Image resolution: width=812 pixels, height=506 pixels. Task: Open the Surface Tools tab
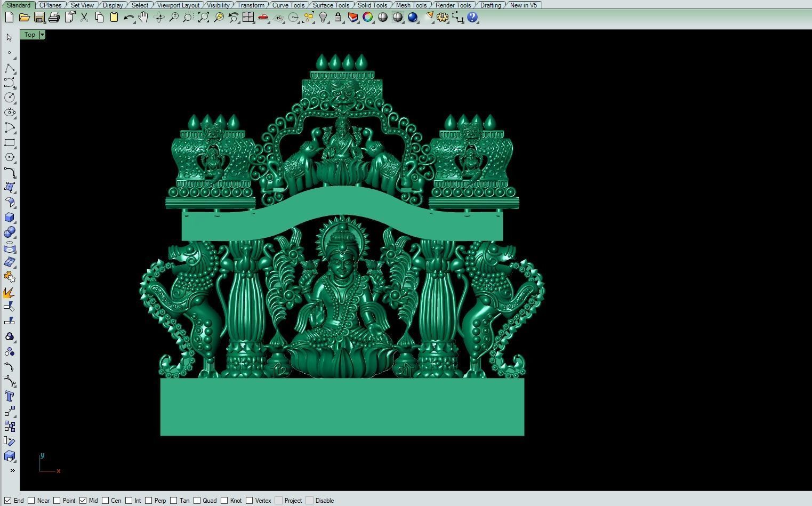[x=331, y=5]
